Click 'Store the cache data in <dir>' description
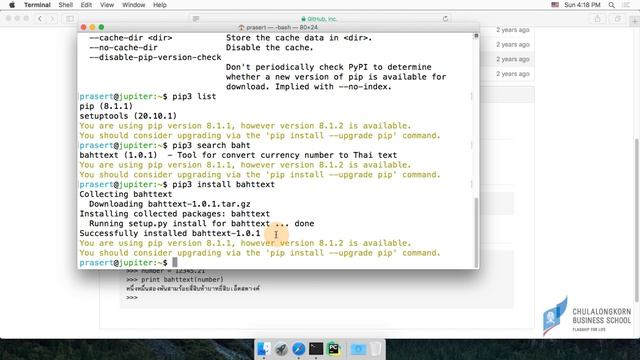640x360 pixels. click(299, 38)
